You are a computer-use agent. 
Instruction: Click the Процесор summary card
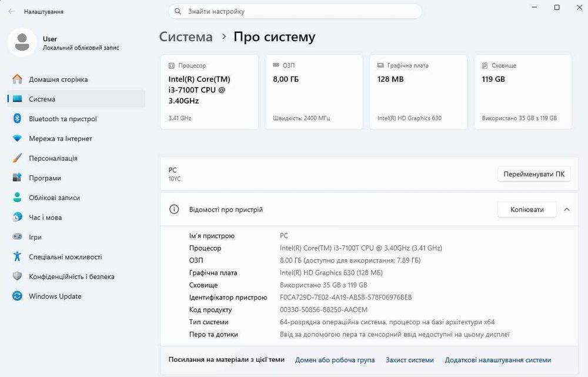coord(209,92)
